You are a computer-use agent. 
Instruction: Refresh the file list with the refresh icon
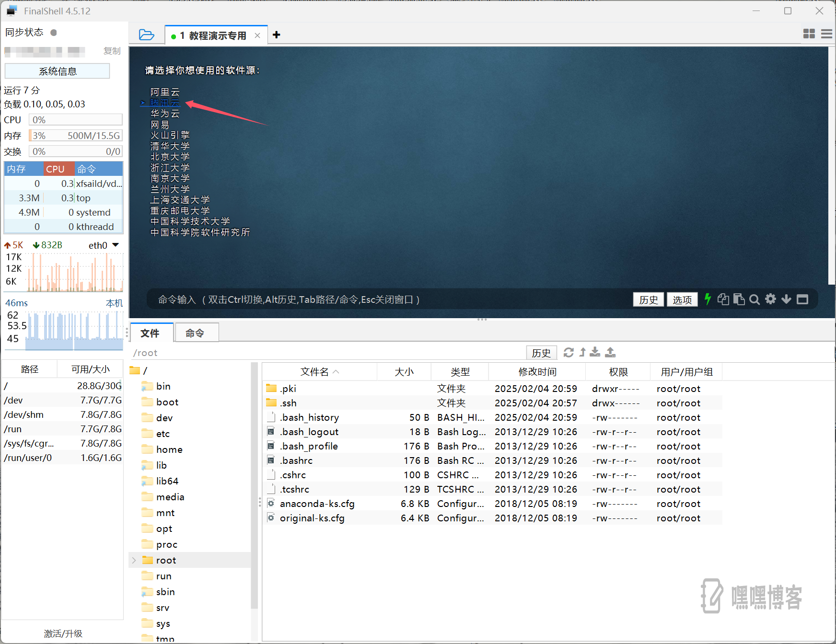click(x=569, y=352)
